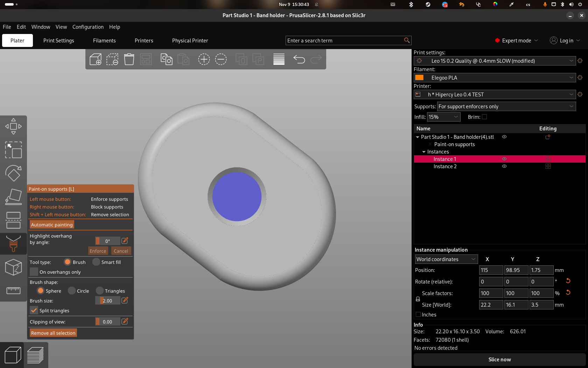588x368 pixels.
Task: Select the Move gizmo tool
Action: click(x=13, y=126)
